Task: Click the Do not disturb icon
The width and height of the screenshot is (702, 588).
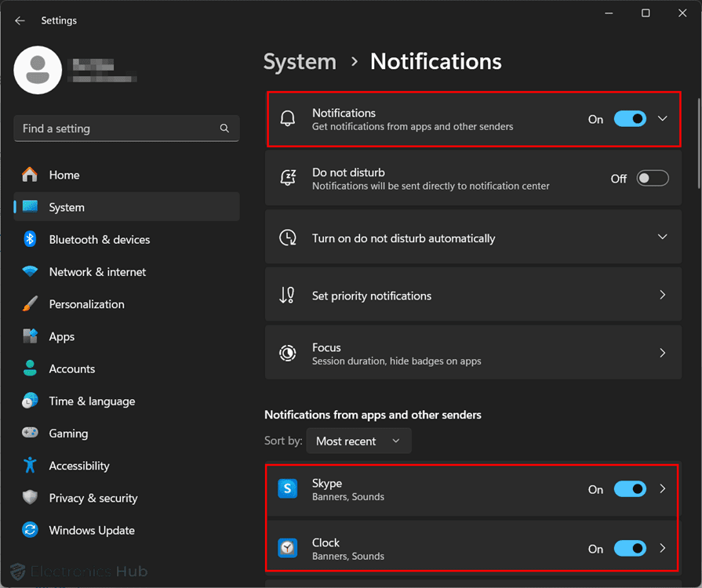Action: click(288, 178)
